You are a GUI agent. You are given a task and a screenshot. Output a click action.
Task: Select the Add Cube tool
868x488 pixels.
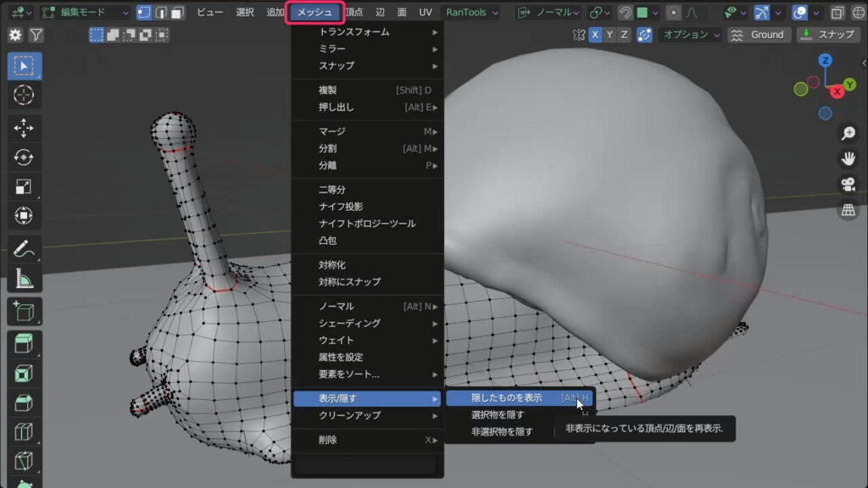[24, 312]
